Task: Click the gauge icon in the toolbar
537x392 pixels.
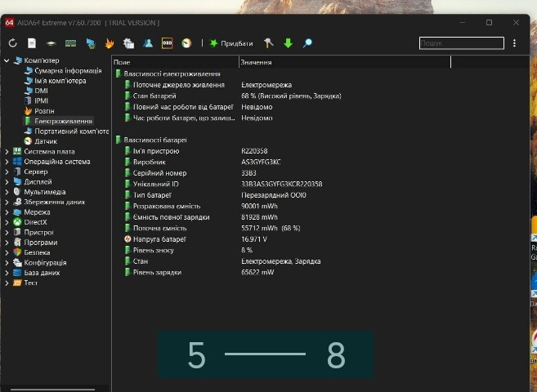Action: pos(186,43)
